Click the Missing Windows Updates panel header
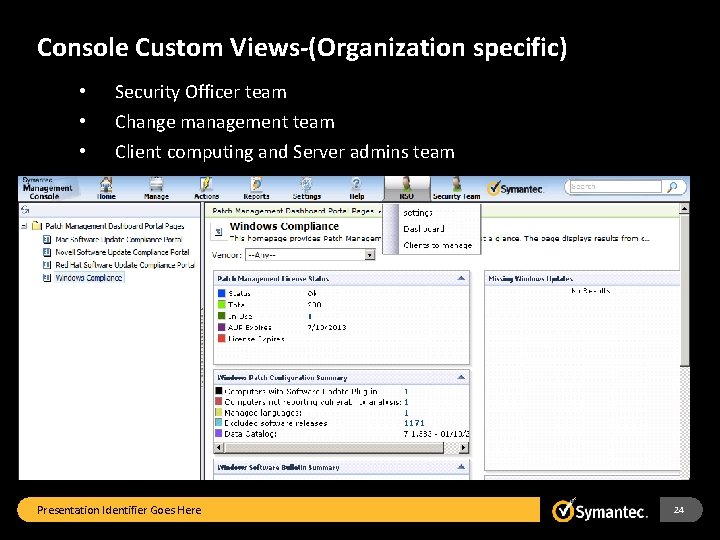This screenshot has width=720, height=540. pos(582,278)
